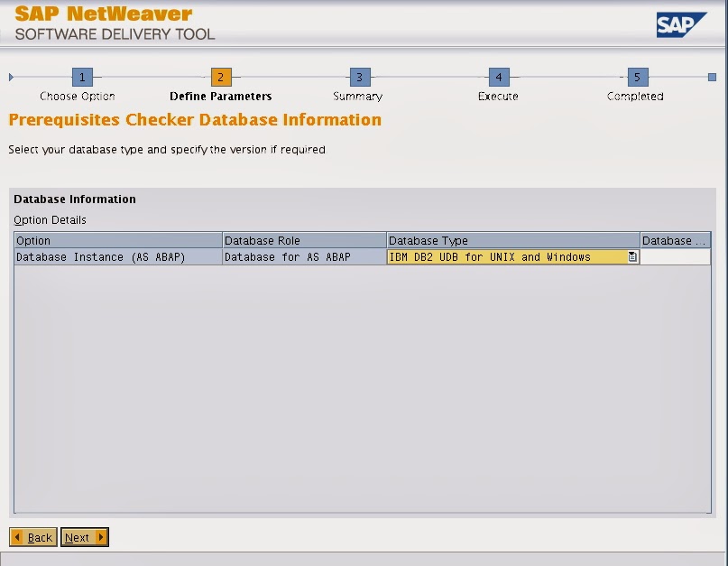Viewport: 728px width, 566px height.
Task: Click the SAP logo in the header
Action: coord(683,24)
